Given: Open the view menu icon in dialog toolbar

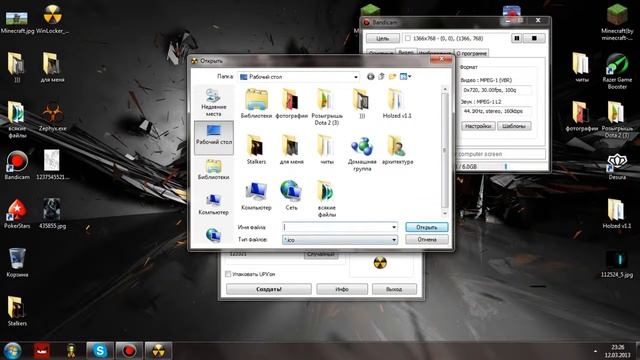Looking at the screenshot, I should coord(405,76).
